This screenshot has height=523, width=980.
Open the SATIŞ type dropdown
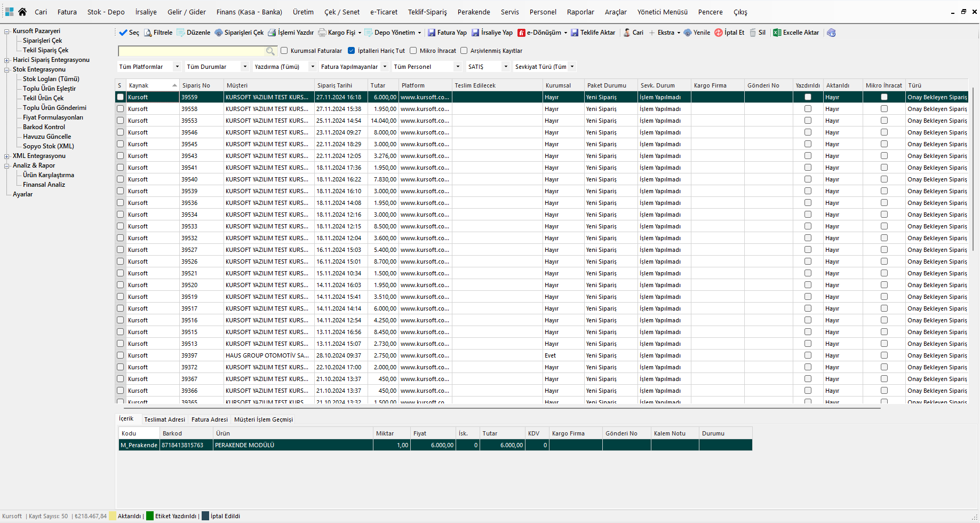(488, 67)
